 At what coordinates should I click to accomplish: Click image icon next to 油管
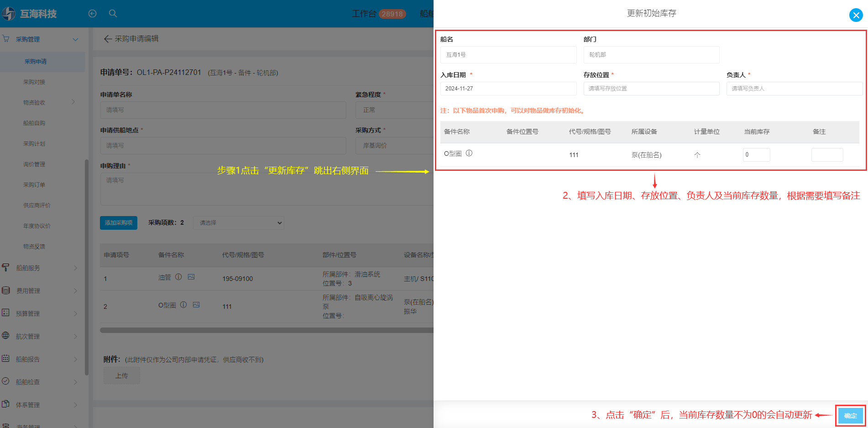tap(191, 277)
